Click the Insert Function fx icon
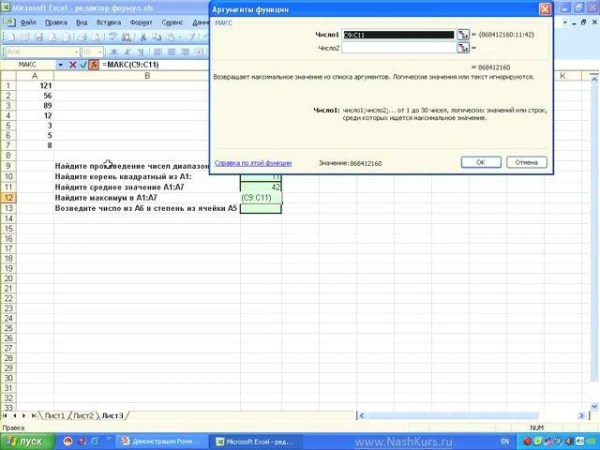 (95, 65)
